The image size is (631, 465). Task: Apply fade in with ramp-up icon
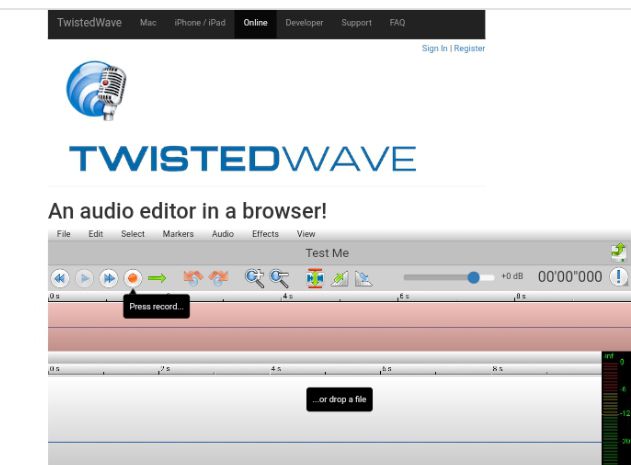click(339, 279)
